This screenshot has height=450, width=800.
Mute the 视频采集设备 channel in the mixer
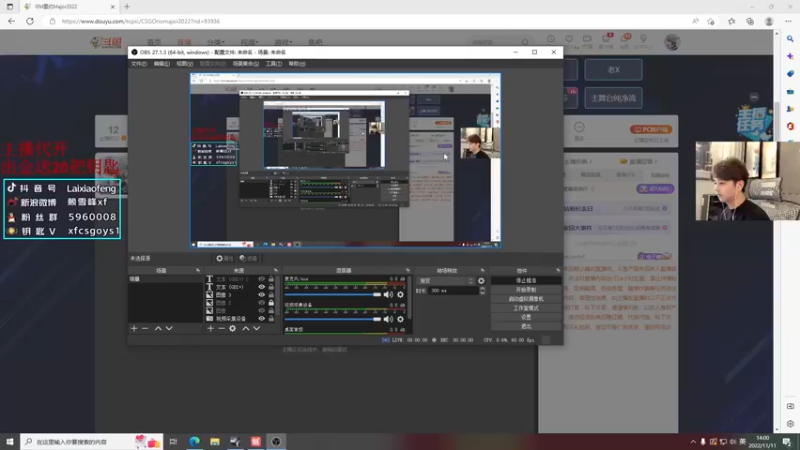[389, 319]
